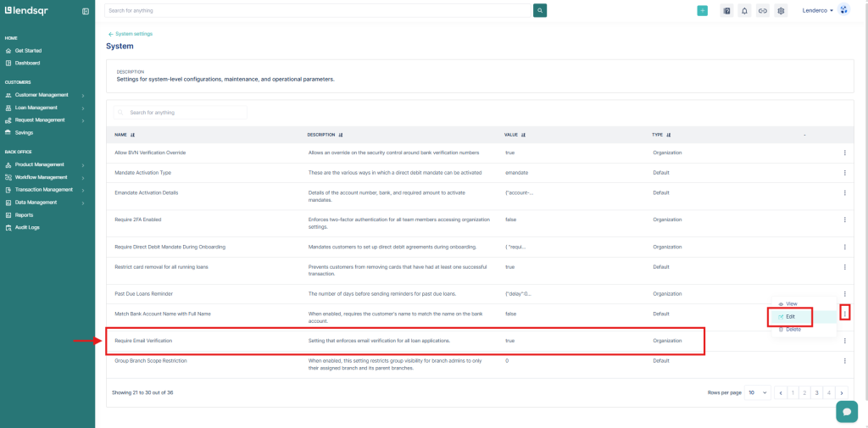
Task: Go to pagination page 4
Action: pyautogui.click(x=828, y=392)
